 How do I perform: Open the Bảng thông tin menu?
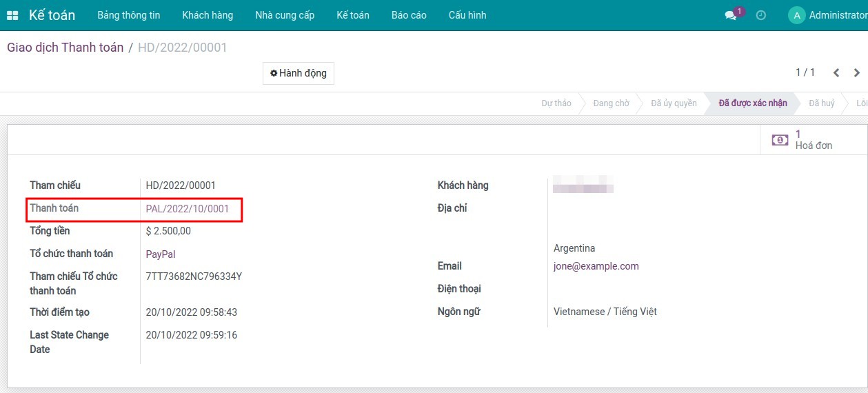click(129, 15)
